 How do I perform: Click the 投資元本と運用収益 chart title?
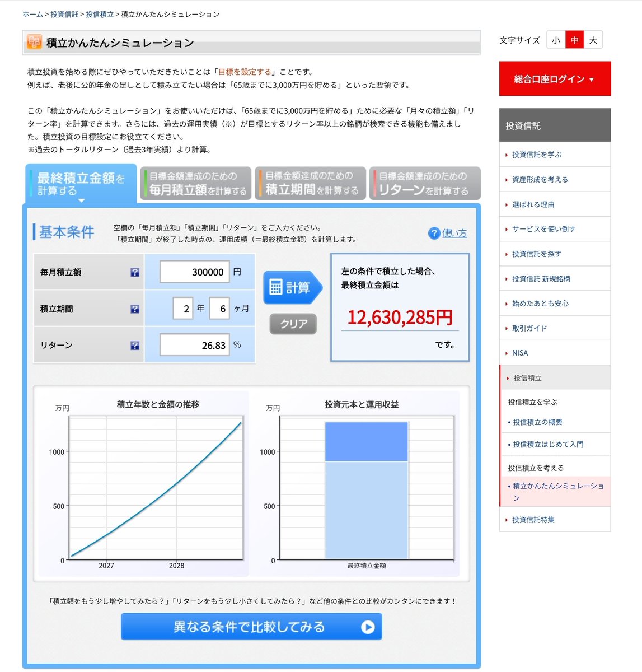362,404
